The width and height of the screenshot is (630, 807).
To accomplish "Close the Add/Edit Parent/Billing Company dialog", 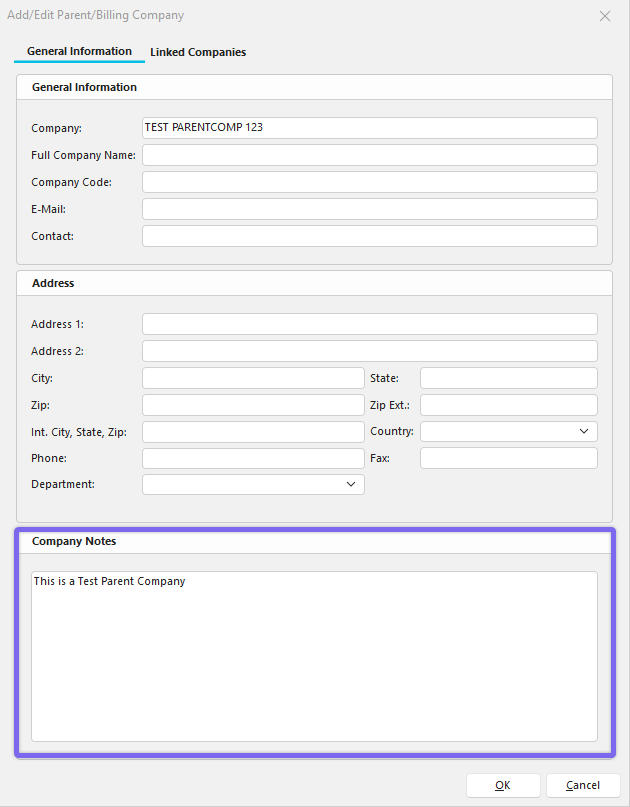I will point(604,16).
